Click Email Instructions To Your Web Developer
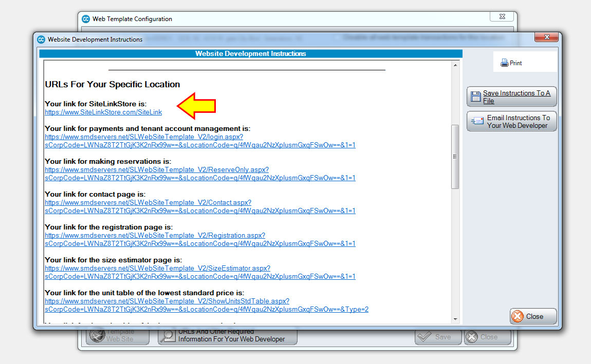The width and height of the screenshot is (591, 364). point(511,121)
